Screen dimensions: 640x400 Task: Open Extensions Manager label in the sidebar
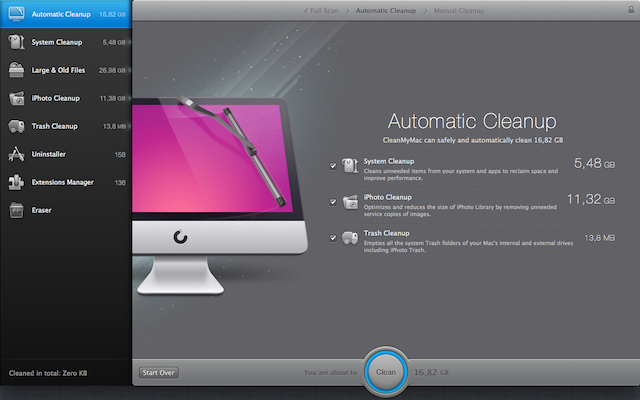pyautogui.click(x=62, y=182)
